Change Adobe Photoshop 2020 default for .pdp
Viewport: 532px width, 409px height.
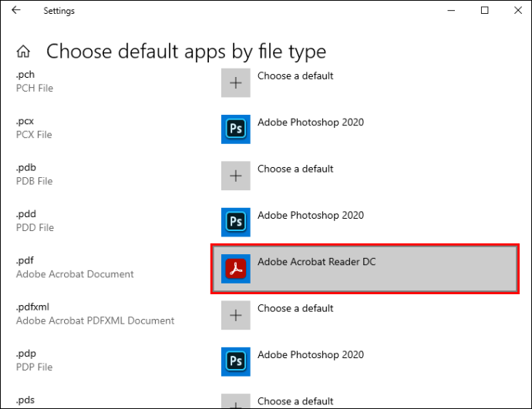coord(311,355)
